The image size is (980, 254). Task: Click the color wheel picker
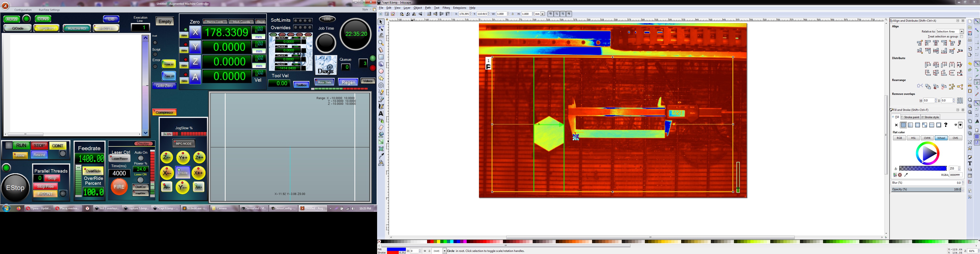coord(927,153)
